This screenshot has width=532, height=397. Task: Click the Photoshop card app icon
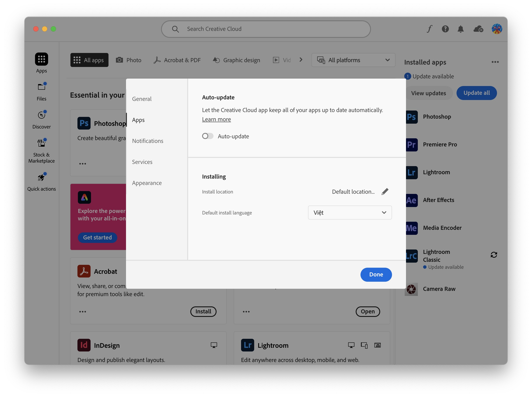[84, 123]
